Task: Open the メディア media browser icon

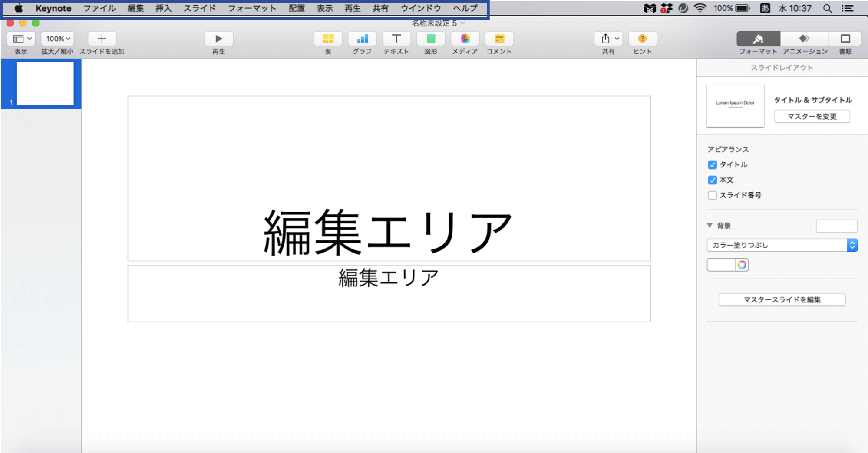Action: pyautogui.click(x=465, y=39)
